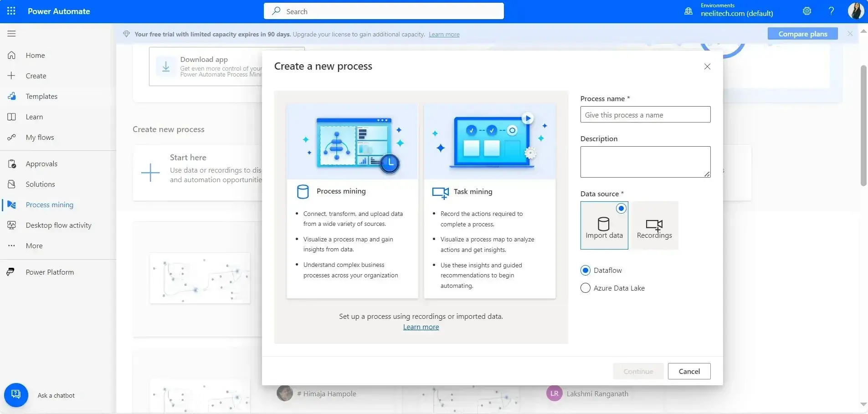Click the Create plus icon in sidebar

(x=12, y=76)
